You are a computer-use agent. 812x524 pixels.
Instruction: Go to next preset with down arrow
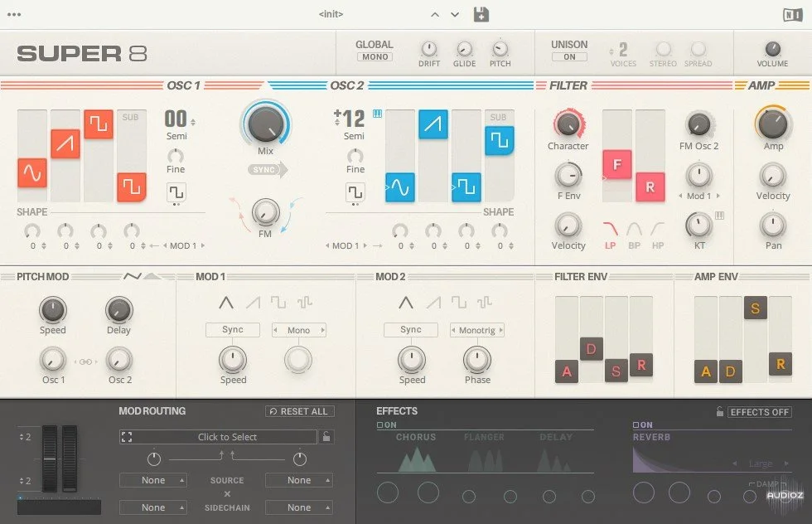click(455, 15)
